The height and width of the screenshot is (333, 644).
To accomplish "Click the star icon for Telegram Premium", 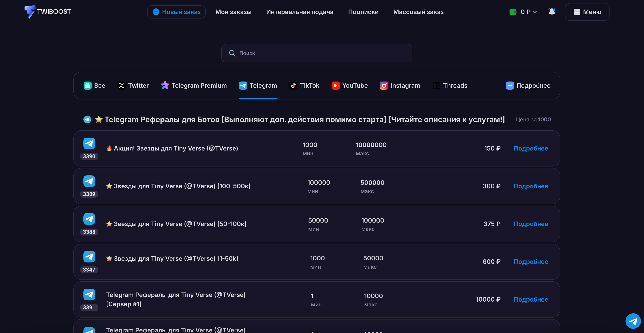I will pos(165,85).
